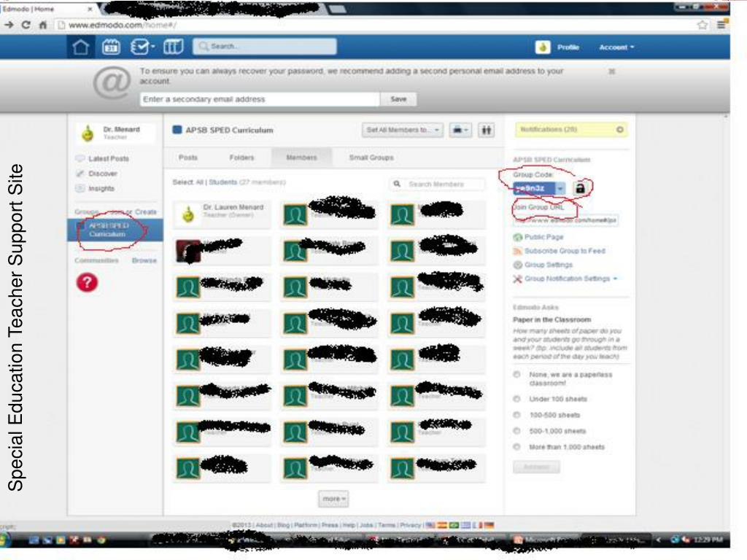
Task: Open Help link in footer
Action: click(349, 525)
